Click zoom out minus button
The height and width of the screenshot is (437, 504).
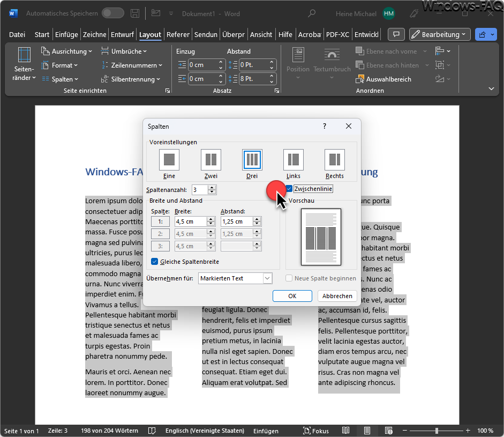[405, 431]
